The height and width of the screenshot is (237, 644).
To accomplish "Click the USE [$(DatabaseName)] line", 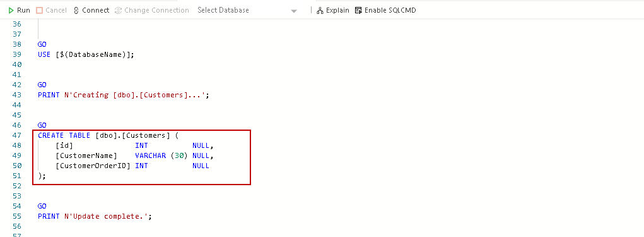I will [x=86, y=54].
